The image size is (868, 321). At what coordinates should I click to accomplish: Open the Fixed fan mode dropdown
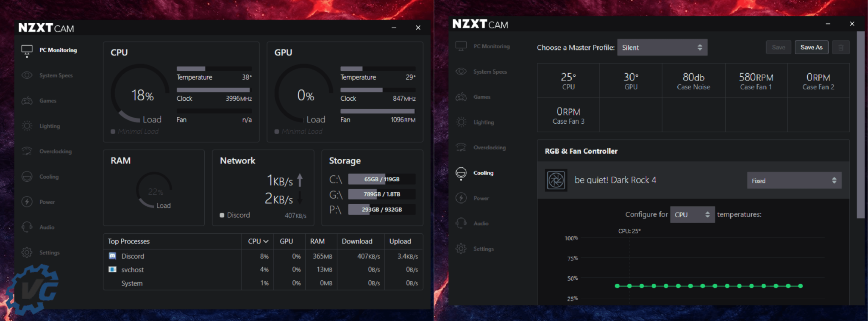pos(794,180)
